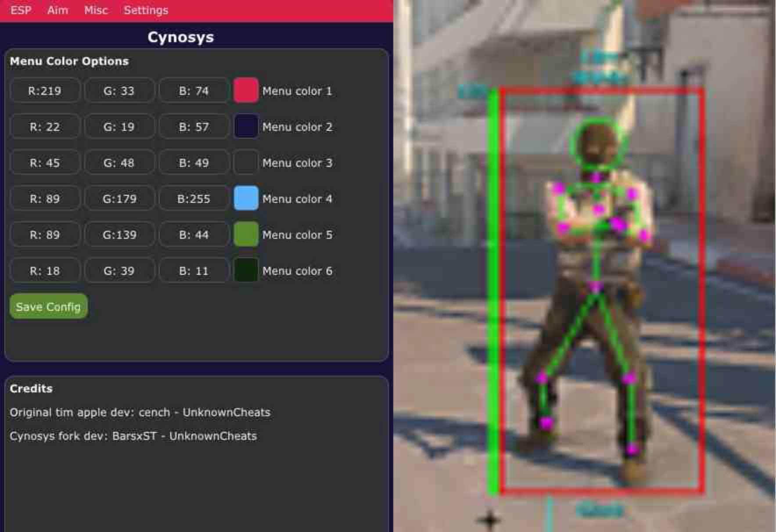Edit R: 18 field of Menu color 6
This screenshot has height=532, width=776.
click(45, 271)
